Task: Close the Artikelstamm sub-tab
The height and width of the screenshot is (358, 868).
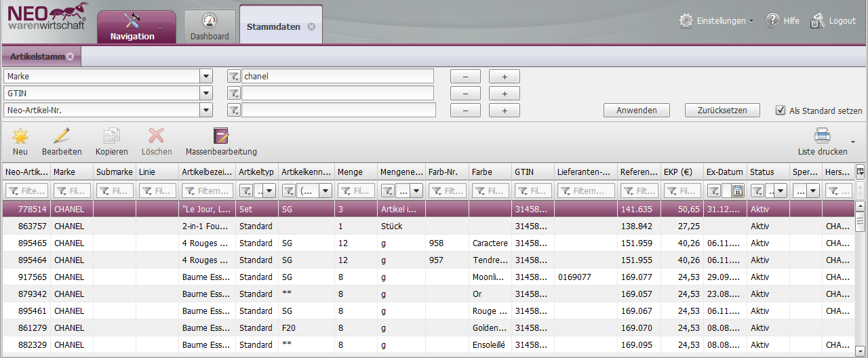Action: tap(70, 56)
